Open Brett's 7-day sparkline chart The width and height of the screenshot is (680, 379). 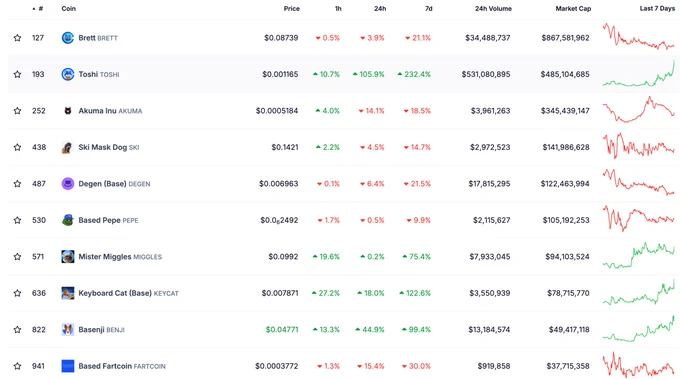coord(638,36)
